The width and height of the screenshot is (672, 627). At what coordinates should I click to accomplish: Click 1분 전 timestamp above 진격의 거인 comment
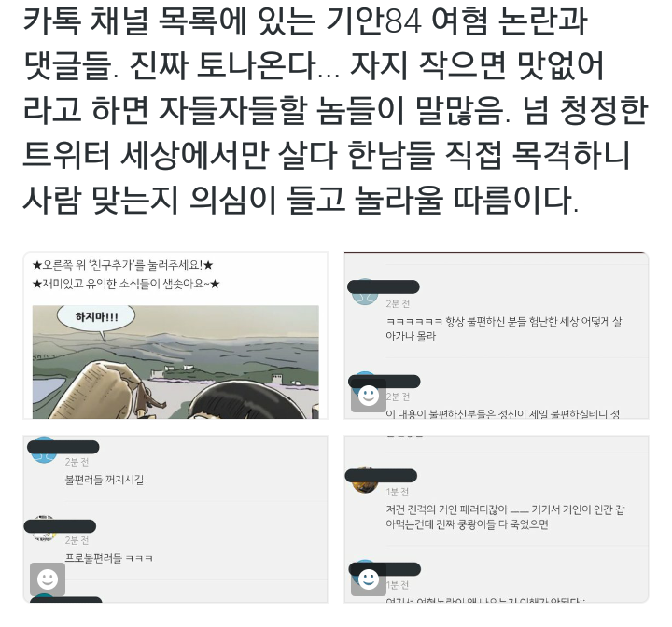[x=398, y=492]
